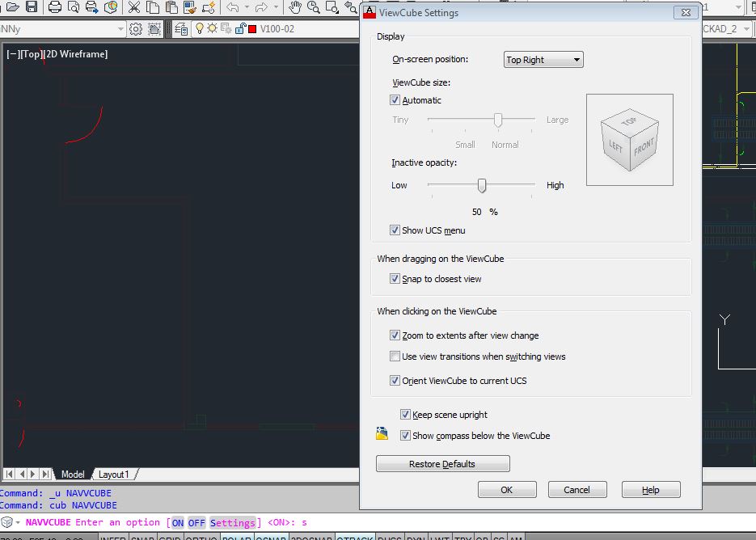Uncheck Automatic ViewCube size
This screenshot has height=540, width=756.
(394, 100)
